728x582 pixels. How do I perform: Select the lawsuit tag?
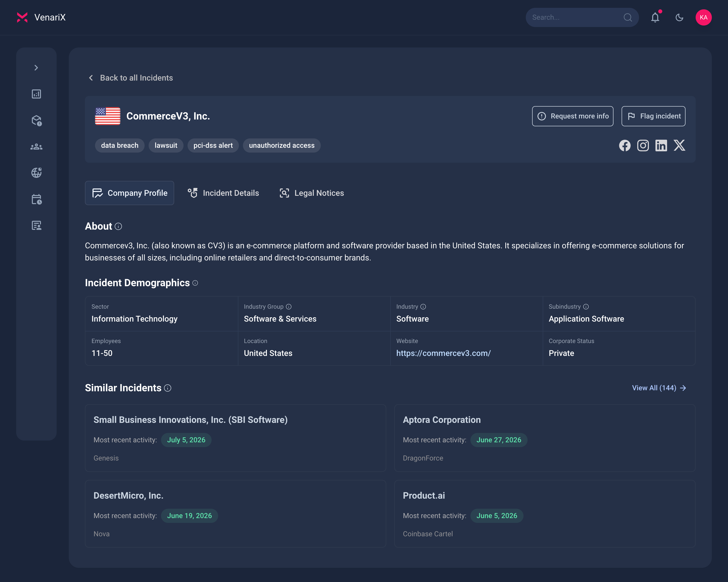pyautogui.click(x=166, y=145)
